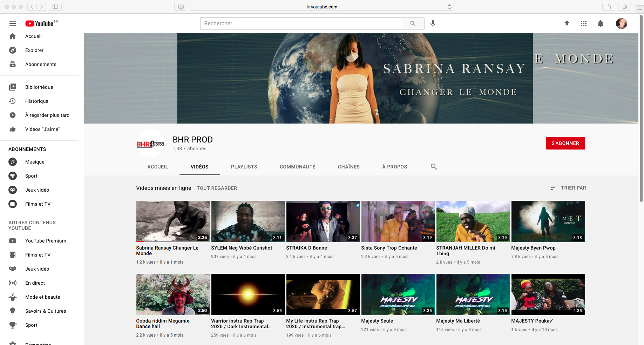Screen dimensions: 644x345
Task: Open the Majesty Ma Liberté thumbnail
Action: click(x=473, y=294)
